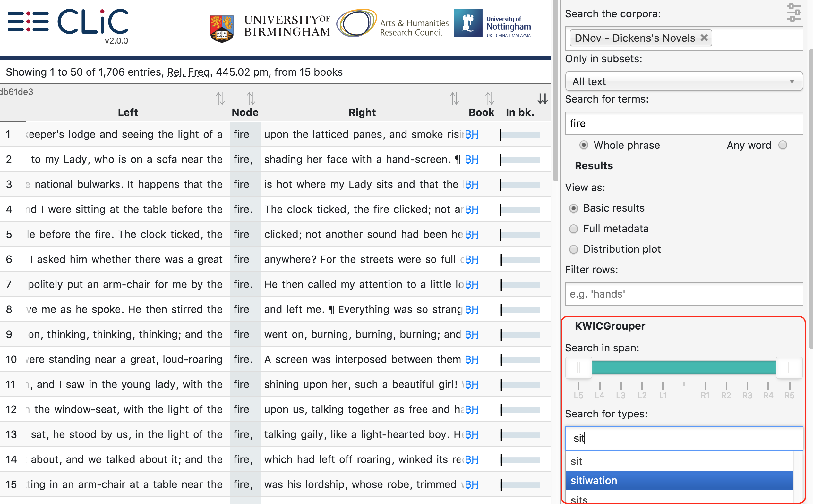
Task: Click the results pane vertical scrollbar
Action: click(556, 90)
